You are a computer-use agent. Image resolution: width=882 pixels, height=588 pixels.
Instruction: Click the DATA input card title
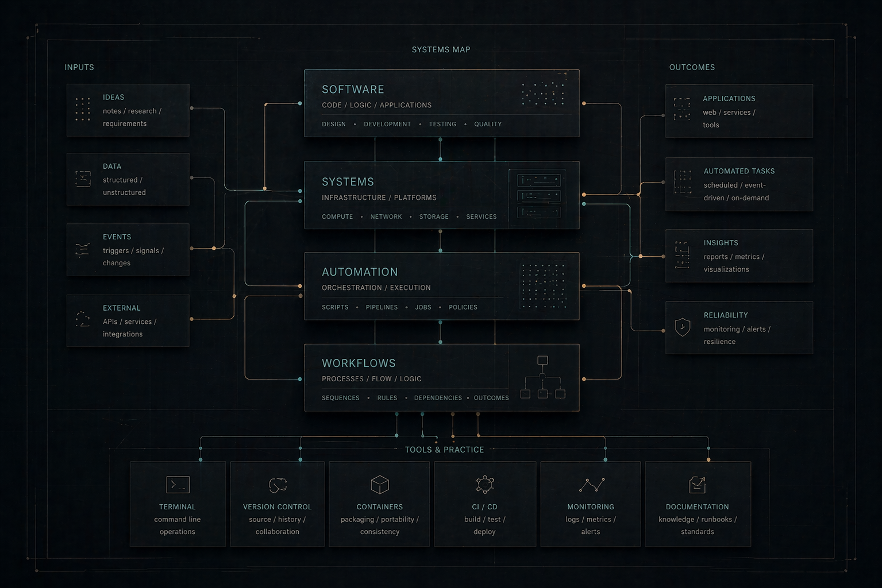click(112, 166)
